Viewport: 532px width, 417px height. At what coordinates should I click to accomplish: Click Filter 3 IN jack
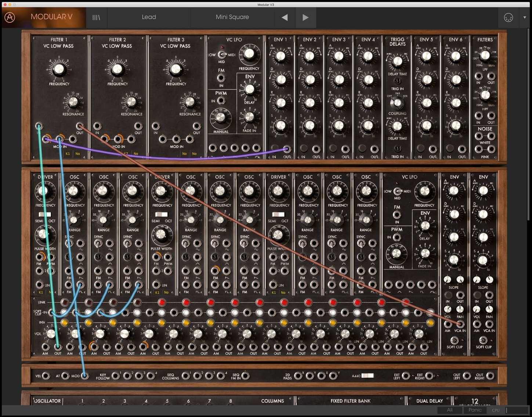tap(156, 126)
